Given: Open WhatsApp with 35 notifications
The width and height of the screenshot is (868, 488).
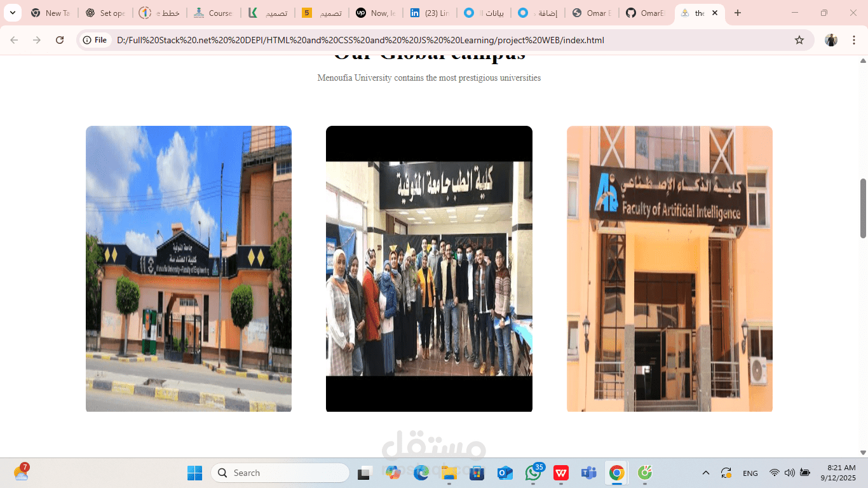Looking at the screenshot, I should click(x=534, y=473).
